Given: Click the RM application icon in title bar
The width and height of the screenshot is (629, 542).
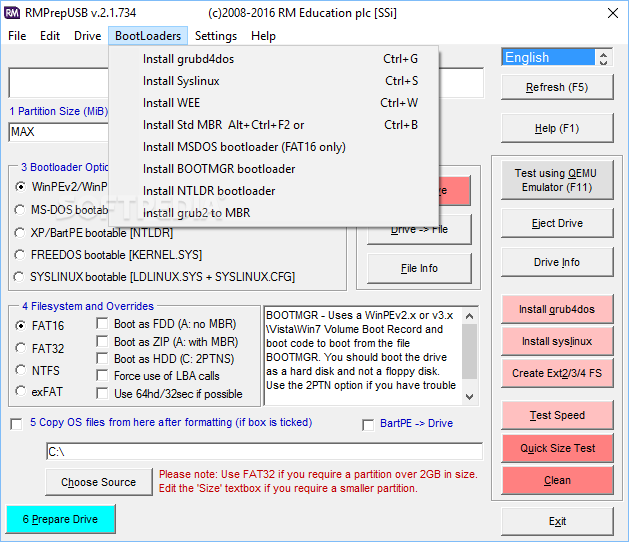Looking at the screenshot, I should click(x=12, y=13).
